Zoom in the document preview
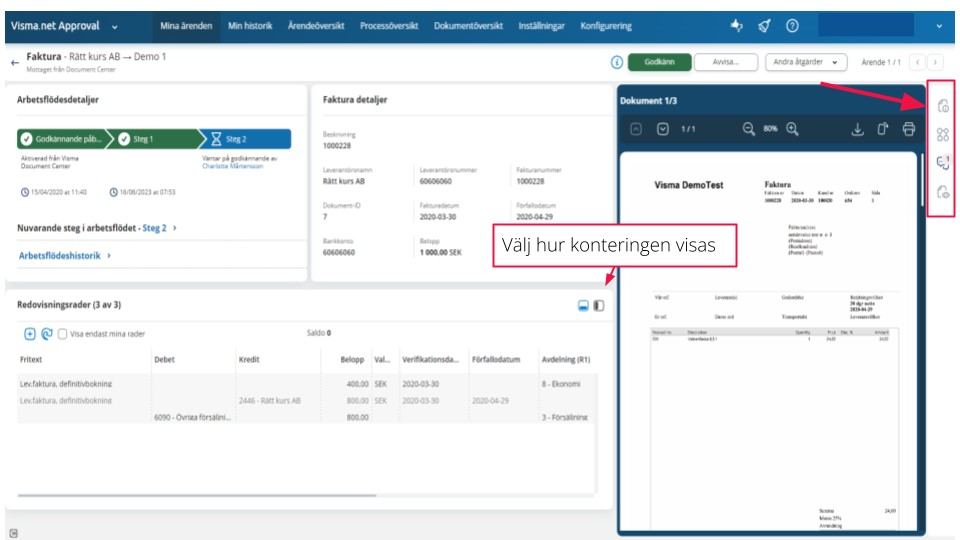 coord(793,129)
